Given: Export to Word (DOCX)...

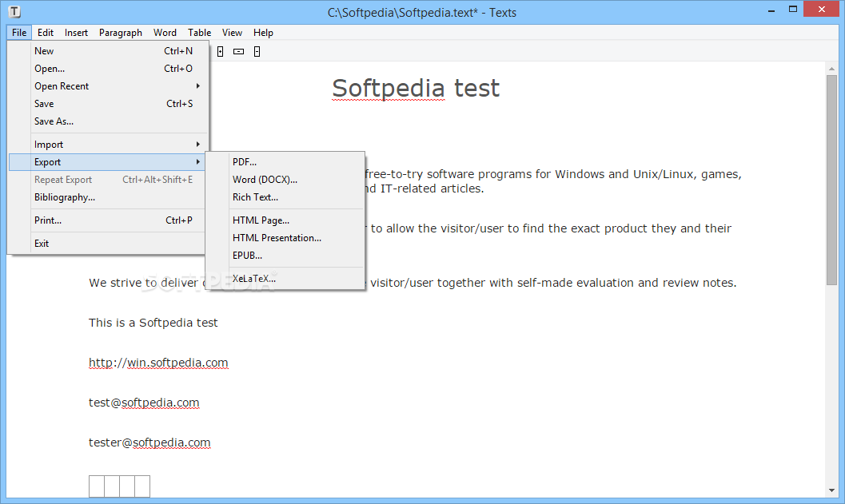Looking at the screenshot, I should [x=285, y=179].
